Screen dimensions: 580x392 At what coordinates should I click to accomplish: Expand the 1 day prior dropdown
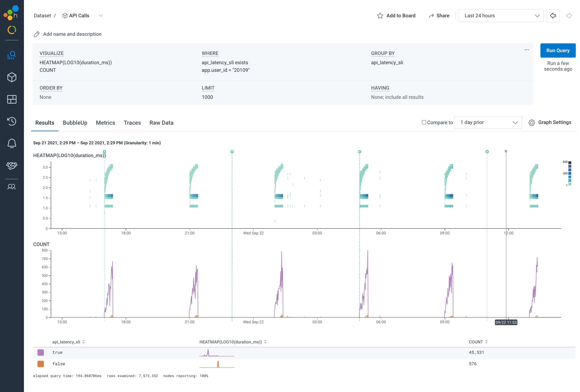tap(488, 123)
